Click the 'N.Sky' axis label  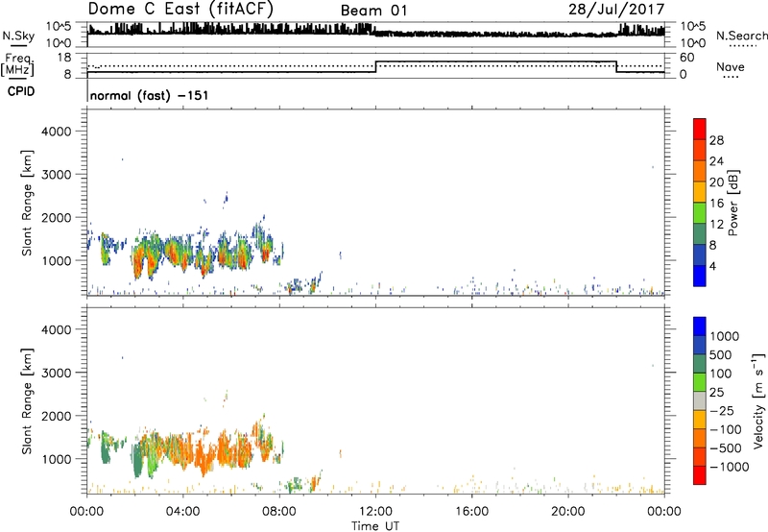pos(18,36)
